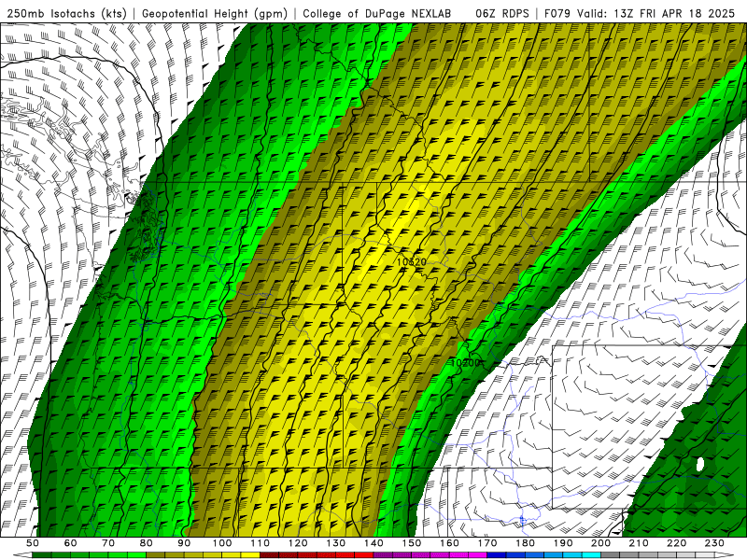
Task: Click the 10200 height contour label
Action: [x=464, y=363]
